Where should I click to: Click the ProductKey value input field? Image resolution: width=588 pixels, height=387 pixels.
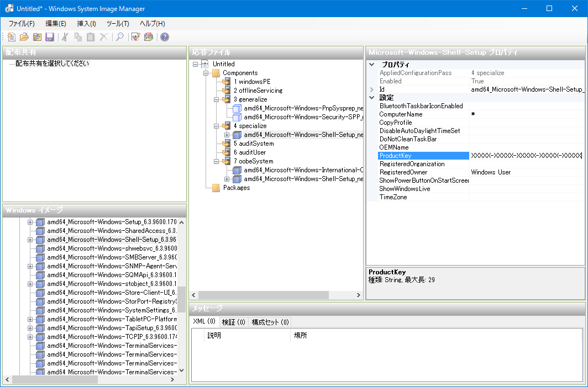pos(527,156)
